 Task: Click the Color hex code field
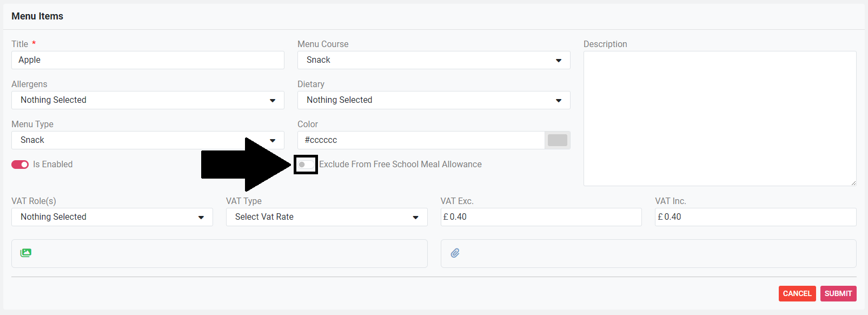point(421,140)
